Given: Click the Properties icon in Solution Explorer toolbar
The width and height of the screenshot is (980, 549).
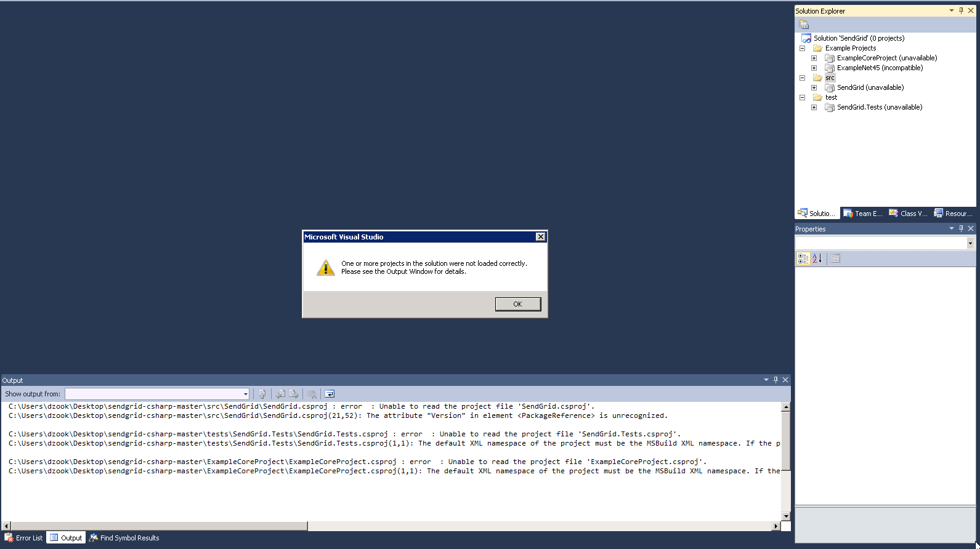Looking at the screenshot, I should 804,25.
